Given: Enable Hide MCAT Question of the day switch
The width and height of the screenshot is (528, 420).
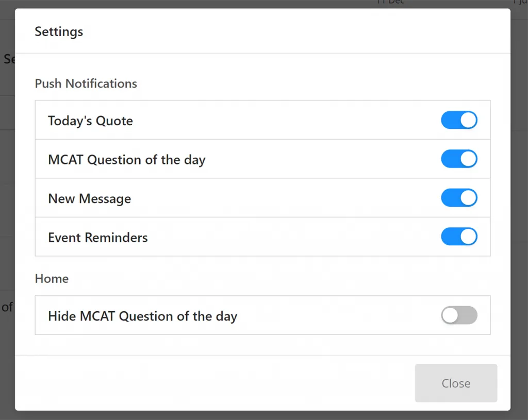Looking at the screenshot, I should point(459,315).
